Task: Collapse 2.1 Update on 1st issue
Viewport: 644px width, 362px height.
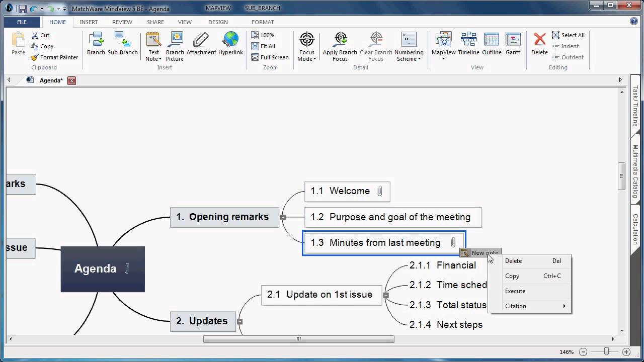Action: [x=386, y=295]
